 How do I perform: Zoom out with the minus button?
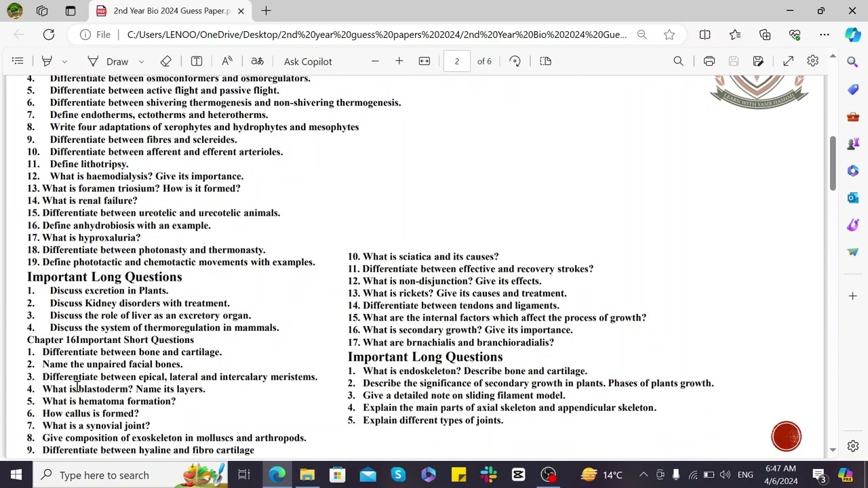click(x=374, y=61)
